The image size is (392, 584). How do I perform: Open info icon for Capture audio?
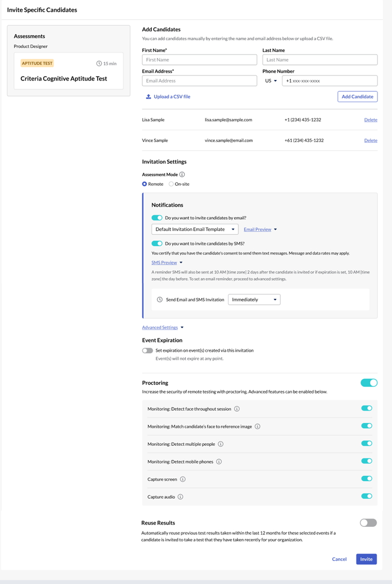(x=180, y=496)
